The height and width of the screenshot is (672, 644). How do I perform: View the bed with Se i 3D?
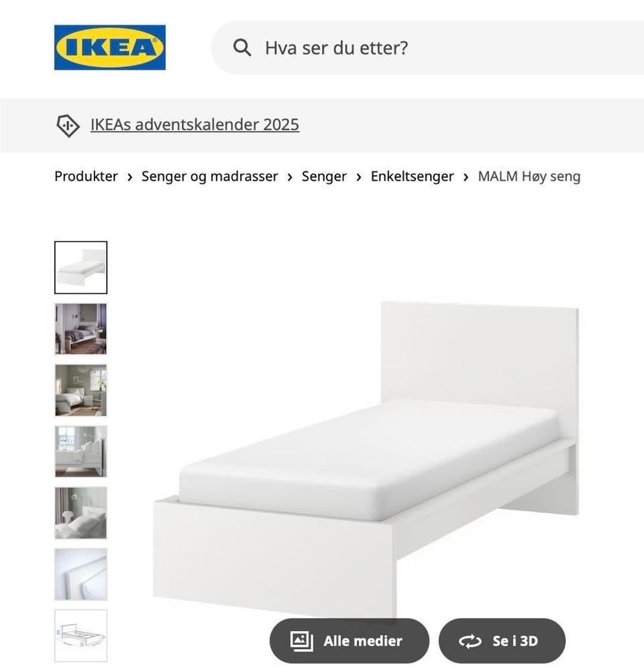(502, 640)
